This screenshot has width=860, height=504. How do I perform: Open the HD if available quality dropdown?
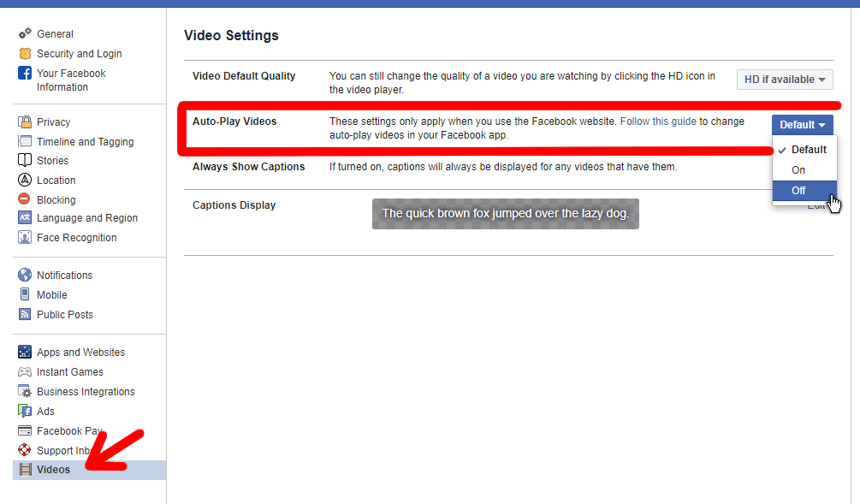(785, 80)
